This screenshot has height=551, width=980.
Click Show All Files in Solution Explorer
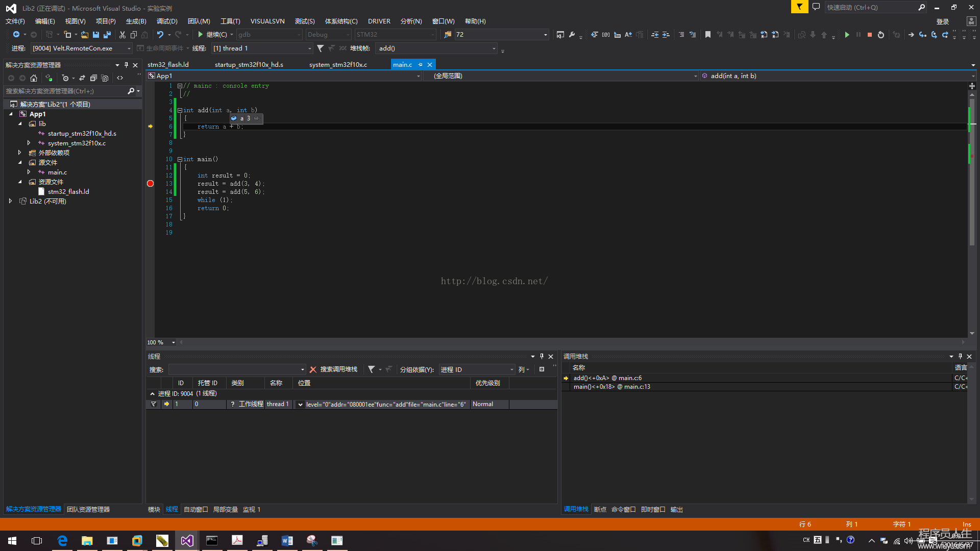pyautogui.click(x=105, y=78)
